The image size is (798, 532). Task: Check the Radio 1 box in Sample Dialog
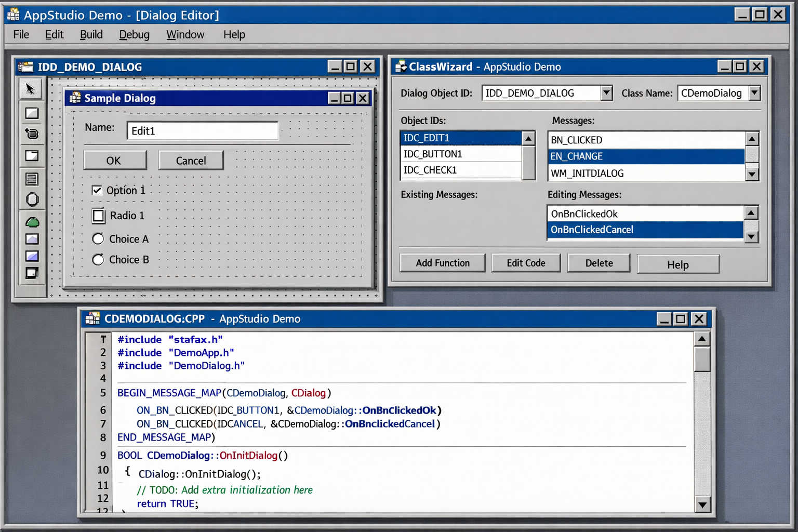98,216
